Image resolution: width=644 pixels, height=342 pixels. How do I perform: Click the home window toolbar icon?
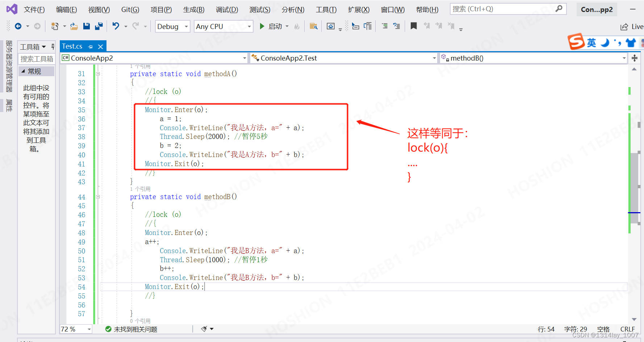coord(331,26)
